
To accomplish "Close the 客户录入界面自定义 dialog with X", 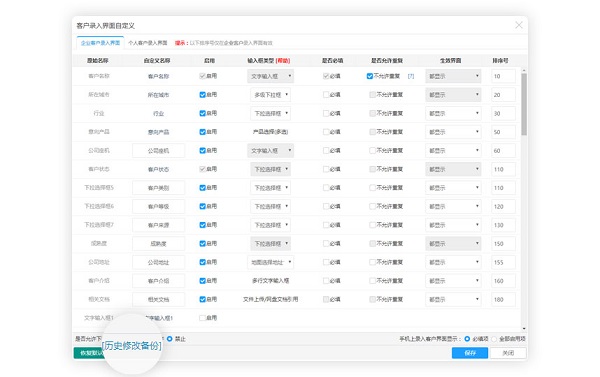I will 518,25.
